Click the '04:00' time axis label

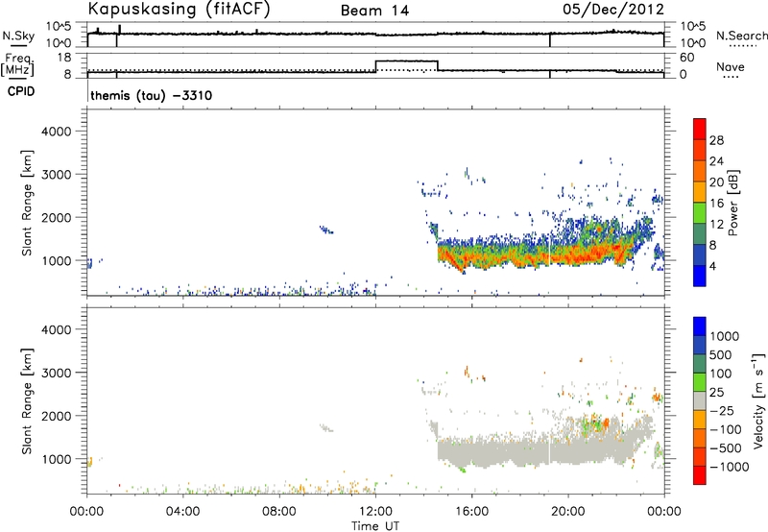click(x=182, y=511)
